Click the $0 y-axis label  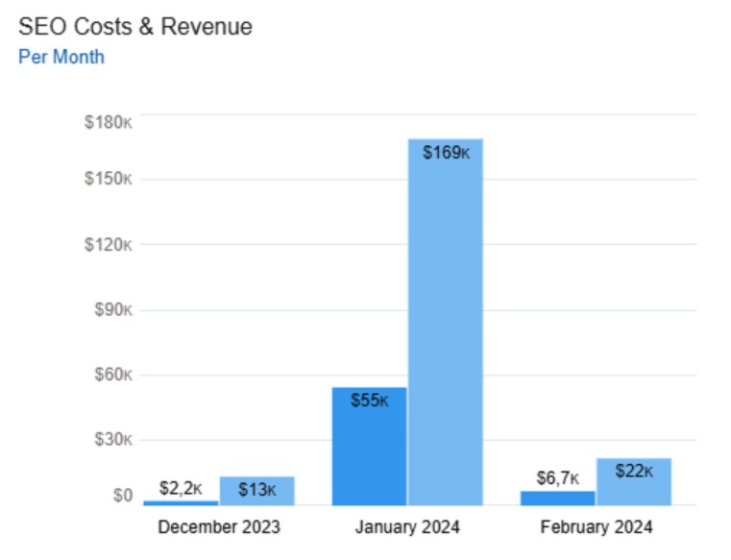pos(122,497)
